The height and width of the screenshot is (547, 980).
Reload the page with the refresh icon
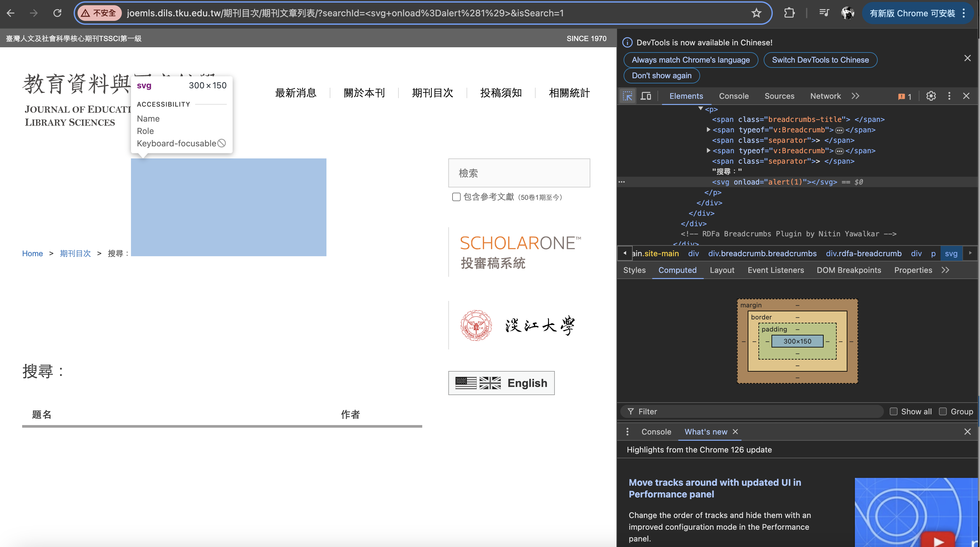(x=57, y=13)
